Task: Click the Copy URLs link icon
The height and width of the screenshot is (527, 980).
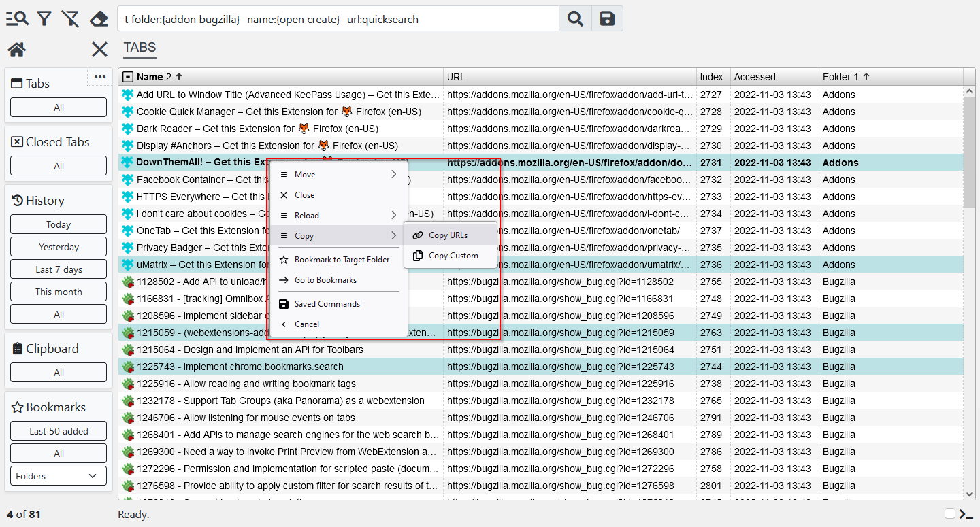Action: click(x=418, y=235)
